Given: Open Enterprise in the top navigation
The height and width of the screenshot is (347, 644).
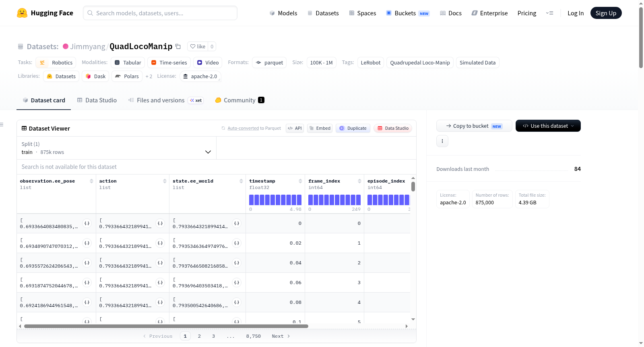Looking at the screenshot, I should (490, 13).
